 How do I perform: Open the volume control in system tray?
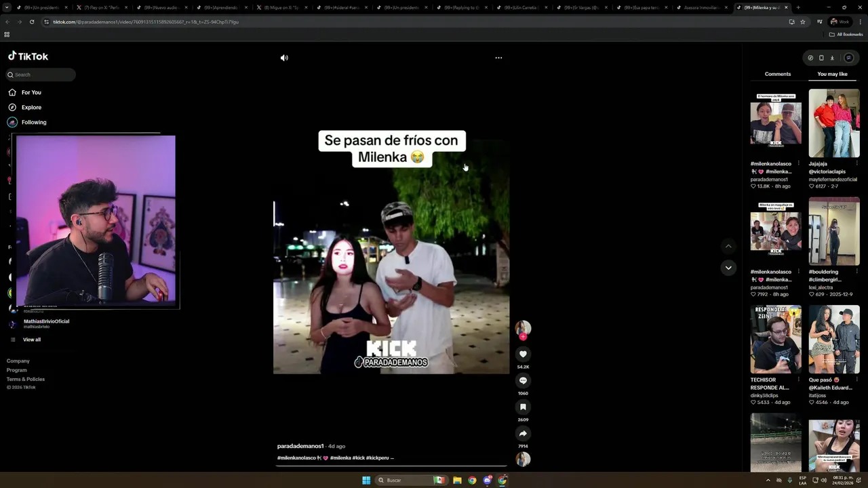[823, 480]
